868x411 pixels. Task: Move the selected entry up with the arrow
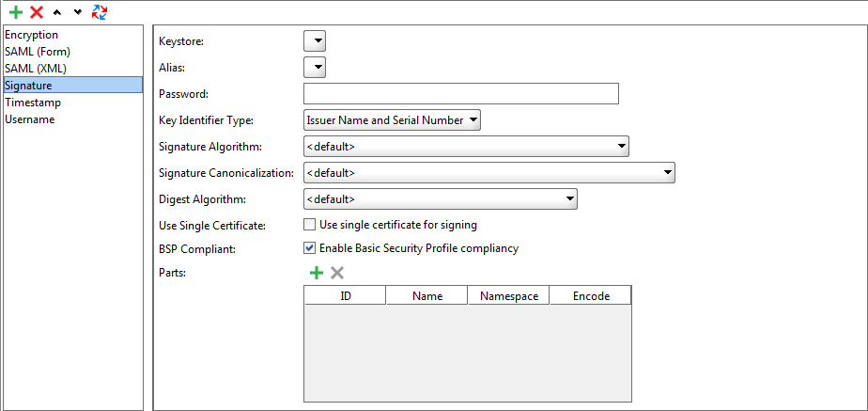coord(58,12)
